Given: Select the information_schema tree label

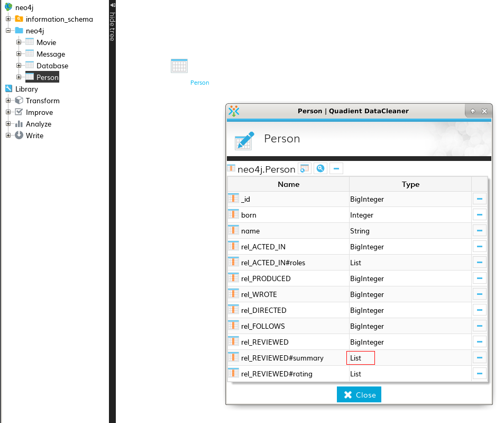Looking at the screenshot, I should click(x=59, y=19).
